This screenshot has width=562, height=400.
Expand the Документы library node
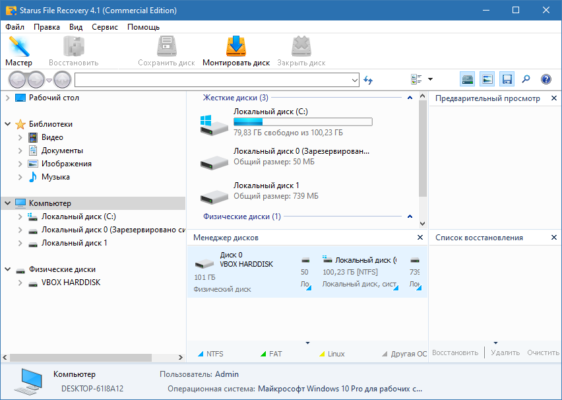coord(20,151)
